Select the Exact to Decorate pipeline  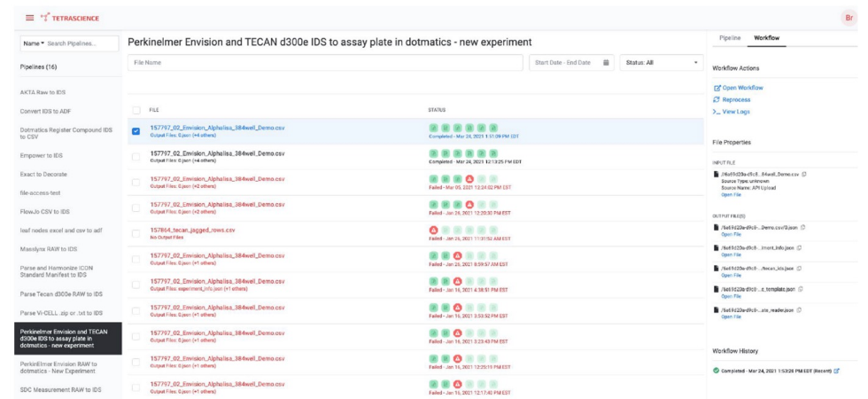point(43,174)
